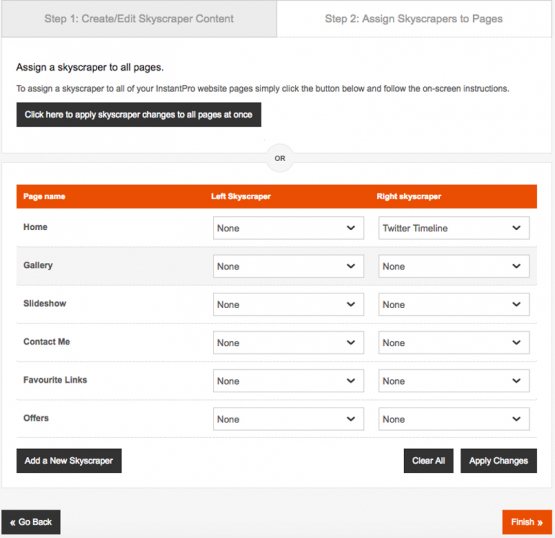555x538 pixels.
Task: Select Step 2: Assign Skyscrapers to Pages tab
Action: coord(414,19)
